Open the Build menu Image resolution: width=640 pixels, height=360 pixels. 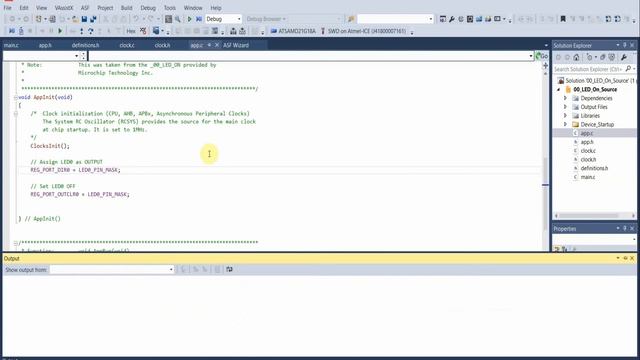pos(127,8)
